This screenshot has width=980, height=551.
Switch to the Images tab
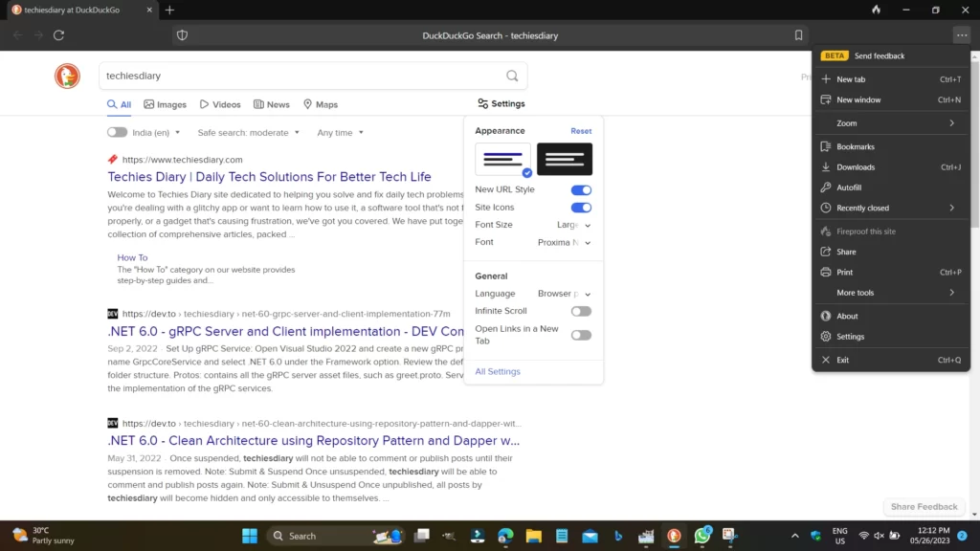(x=165, y=104)
